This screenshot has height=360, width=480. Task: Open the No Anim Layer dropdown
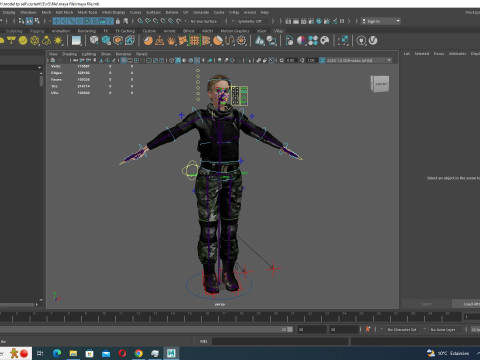[x=443, y=329]
